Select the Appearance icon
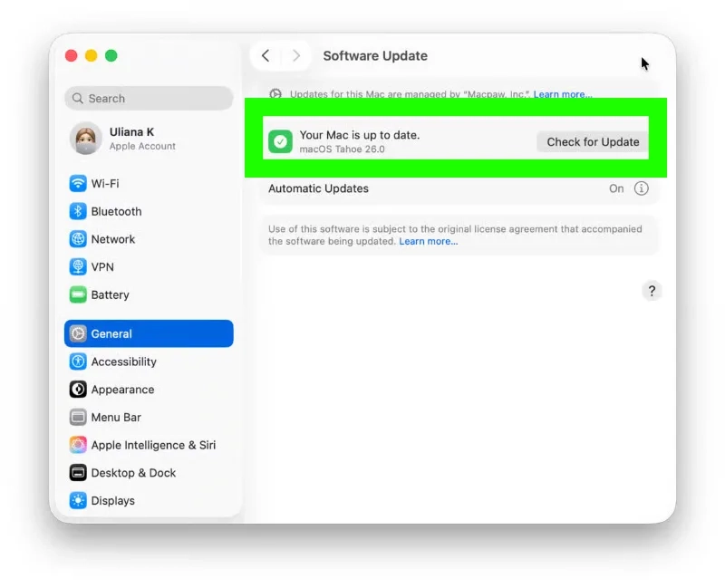 (x=78, y=390)
